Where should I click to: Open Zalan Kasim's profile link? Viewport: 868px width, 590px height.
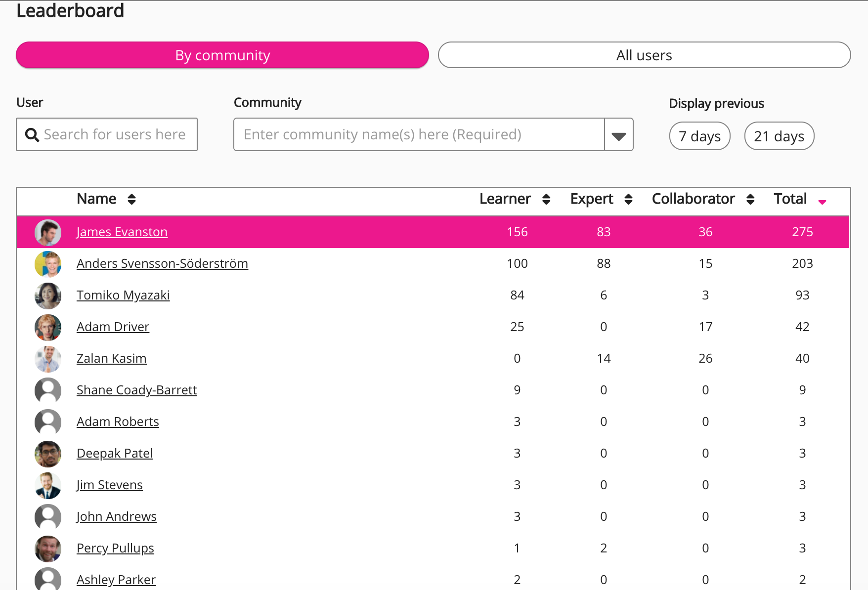tap(111, 359)
